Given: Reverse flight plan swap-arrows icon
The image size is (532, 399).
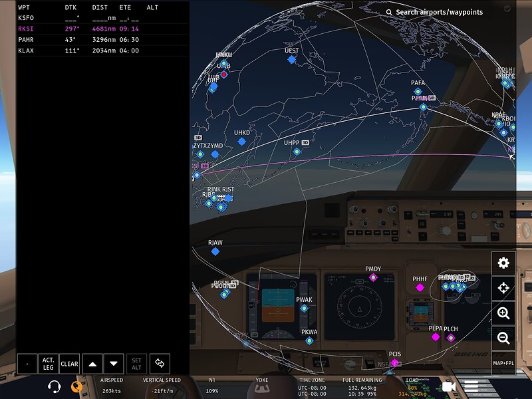Looking at the screenshot, I should 160,364.
